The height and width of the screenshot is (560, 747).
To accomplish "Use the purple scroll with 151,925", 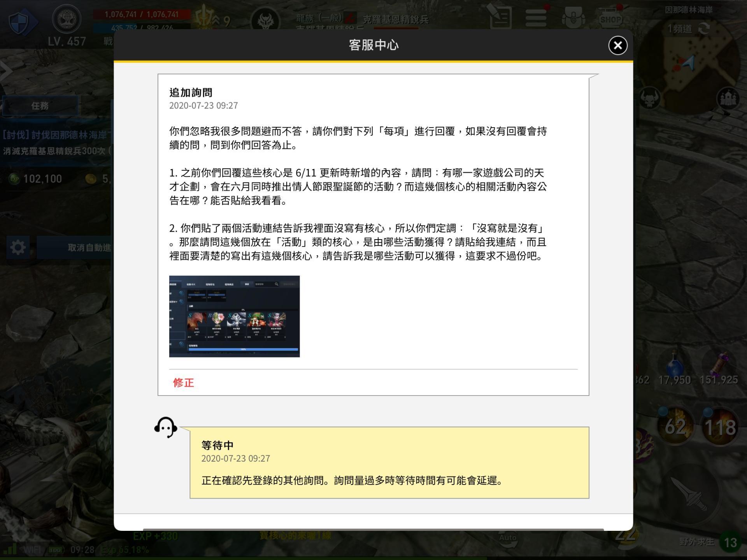I will tap(719, 367).
